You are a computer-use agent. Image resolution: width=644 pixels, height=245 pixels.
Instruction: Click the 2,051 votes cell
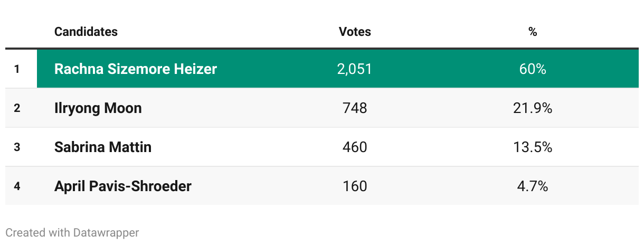[355, 69]
